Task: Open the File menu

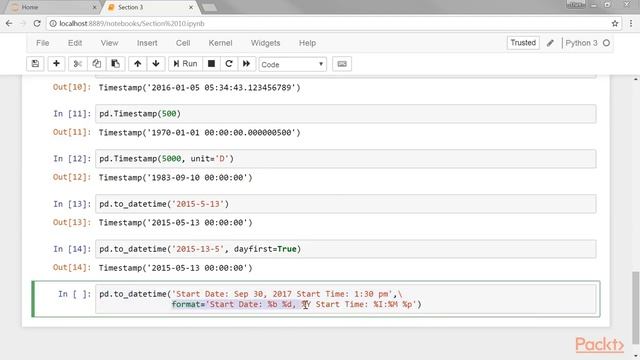Action: [x=42, y=43]
